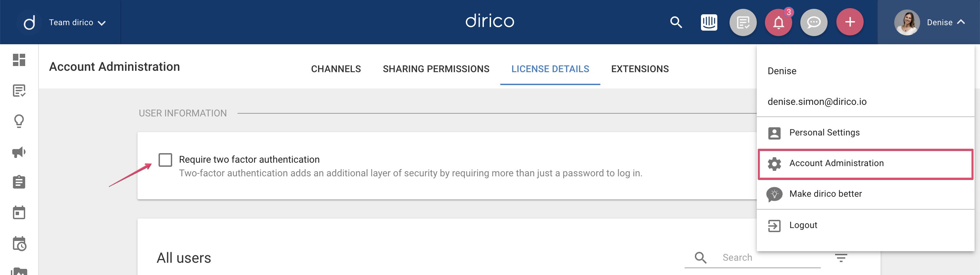980x275 pixels.
Task: Click the All users search field
Action: (x=768, y=258)
